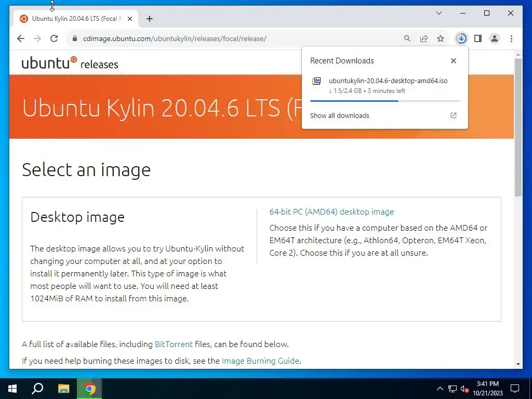Open the zoom magnifier in address bar
The image size is (532, 399).
tap(407, 38)
